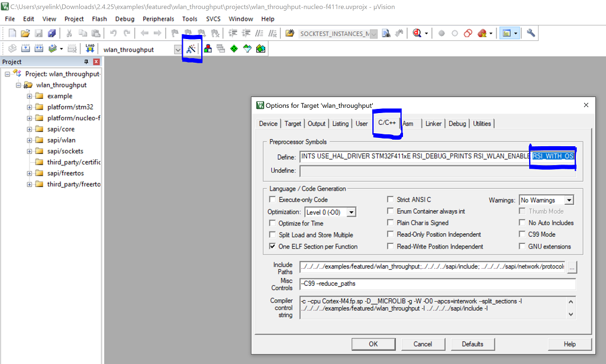Click OK to save target options
606x364 pixels.
373,344
